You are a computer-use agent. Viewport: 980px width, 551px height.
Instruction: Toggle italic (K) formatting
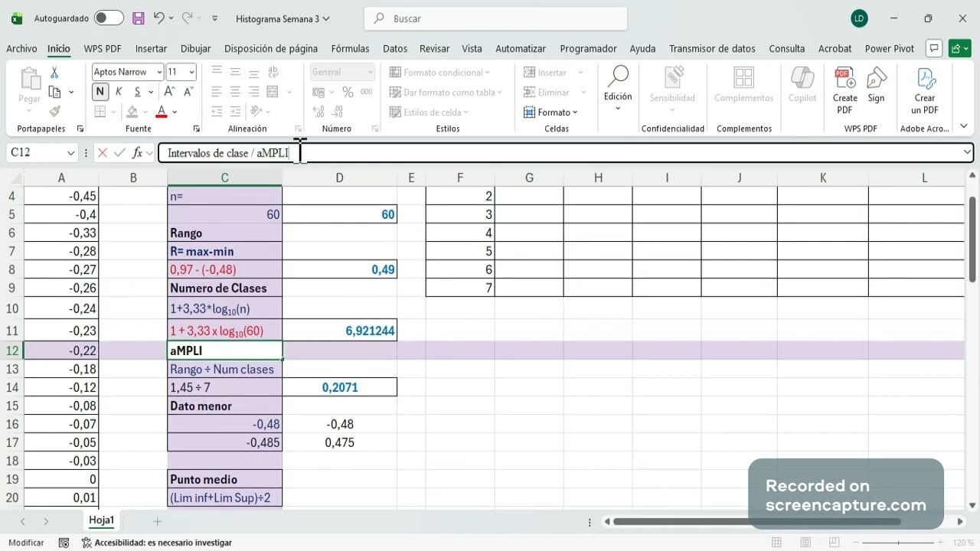119,92
